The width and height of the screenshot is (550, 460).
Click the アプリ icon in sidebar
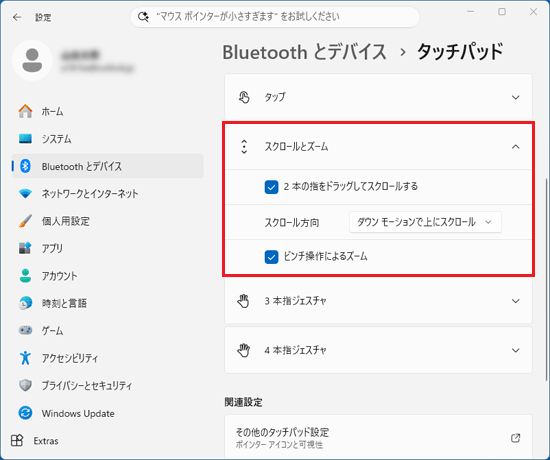(25, 248)
